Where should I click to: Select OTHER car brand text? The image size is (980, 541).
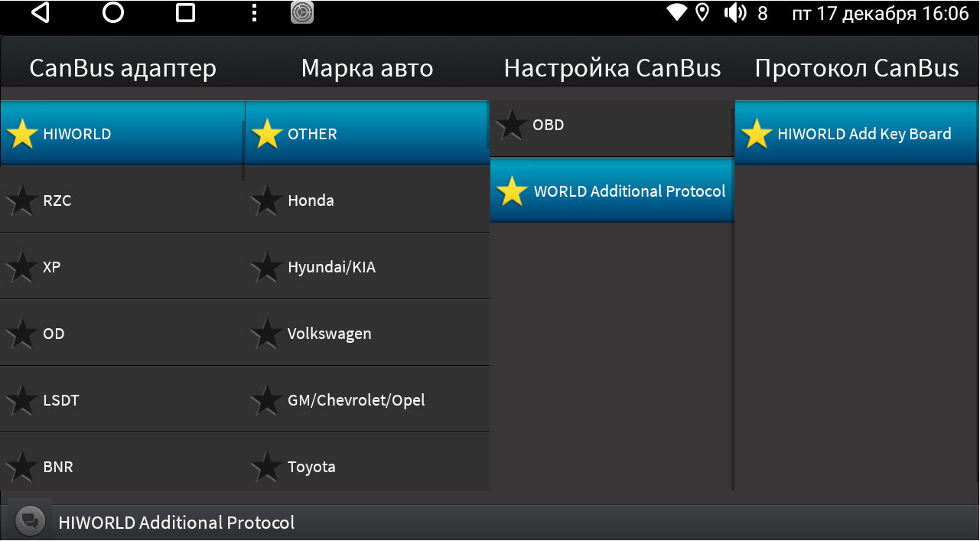point(312,134)
